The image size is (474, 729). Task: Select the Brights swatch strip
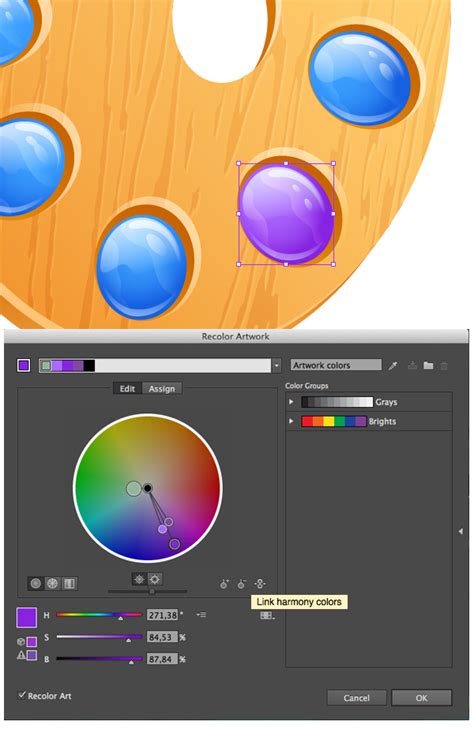[x=334, y=421]
